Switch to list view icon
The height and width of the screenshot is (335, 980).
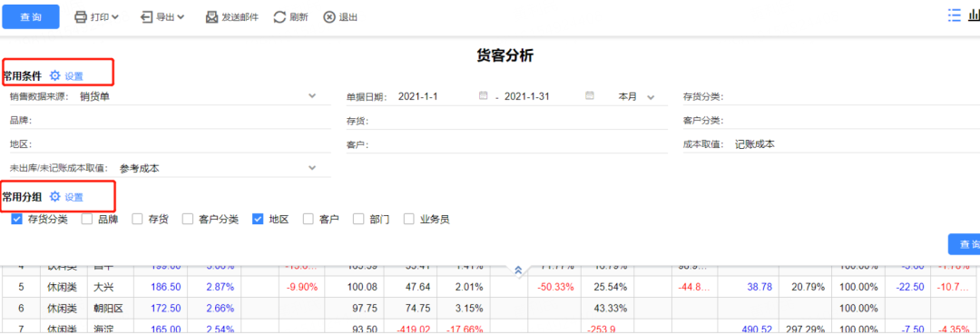click(955, 15)
